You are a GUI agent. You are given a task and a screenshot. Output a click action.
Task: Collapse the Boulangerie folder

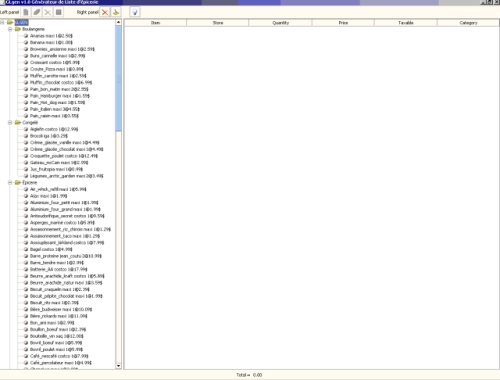pyautogui.click(x=10, y=29)
